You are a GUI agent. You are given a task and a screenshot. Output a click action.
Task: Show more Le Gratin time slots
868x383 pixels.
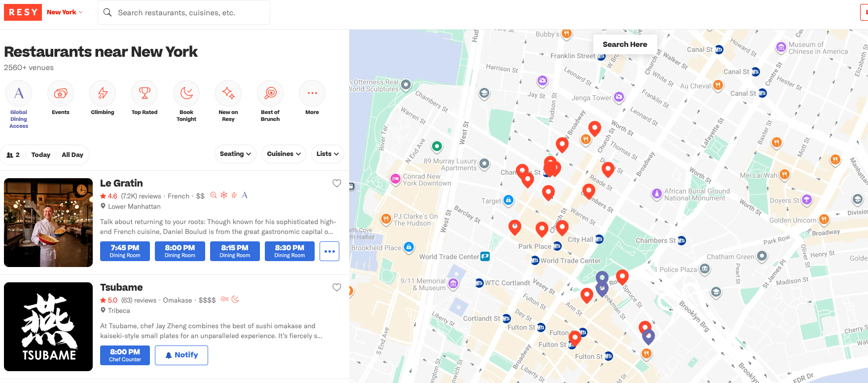[329, 251]
